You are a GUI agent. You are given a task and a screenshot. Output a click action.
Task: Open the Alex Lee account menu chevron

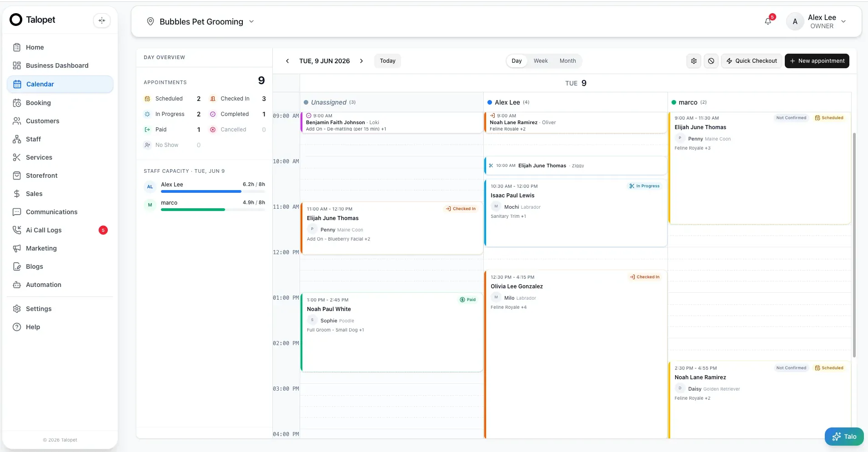point(843,21)
